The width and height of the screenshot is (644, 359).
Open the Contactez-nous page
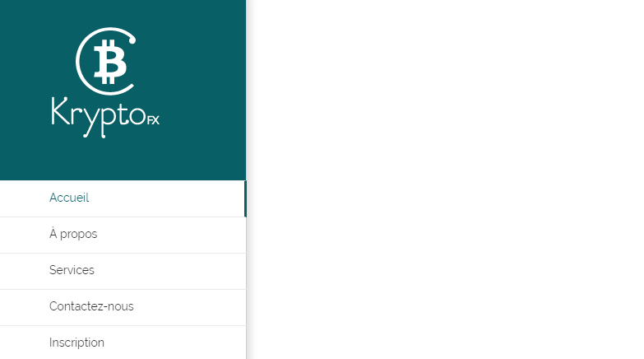coord(123,307)
